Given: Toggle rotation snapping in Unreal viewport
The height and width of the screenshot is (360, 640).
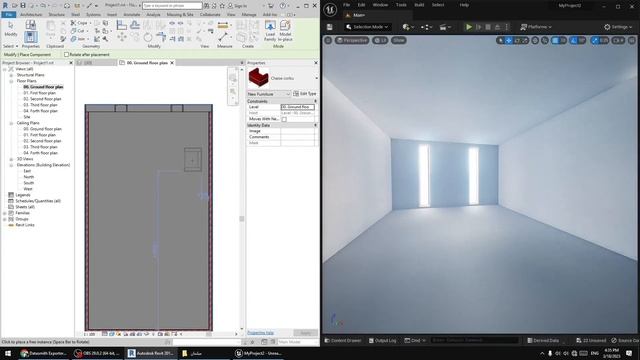Looking at the screenshot, I should [574, 40].
